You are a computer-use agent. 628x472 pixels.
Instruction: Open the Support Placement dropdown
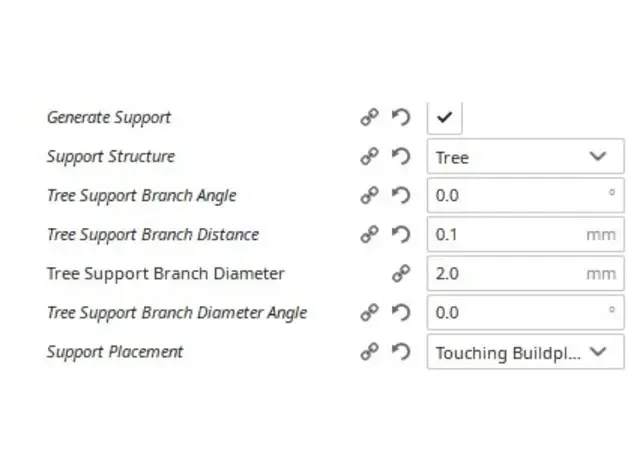[x=525, y=352]
